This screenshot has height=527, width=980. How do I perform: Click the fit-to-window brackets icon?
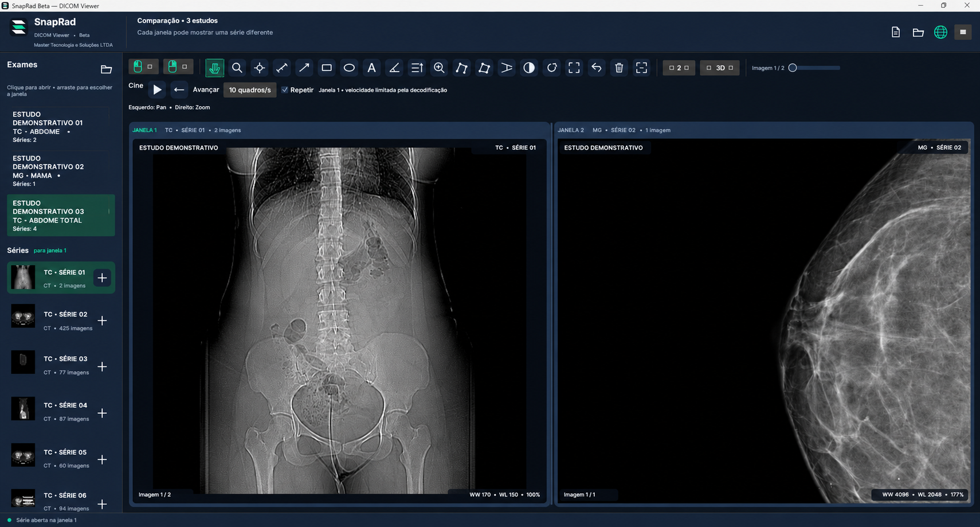(x=574, y=68)
